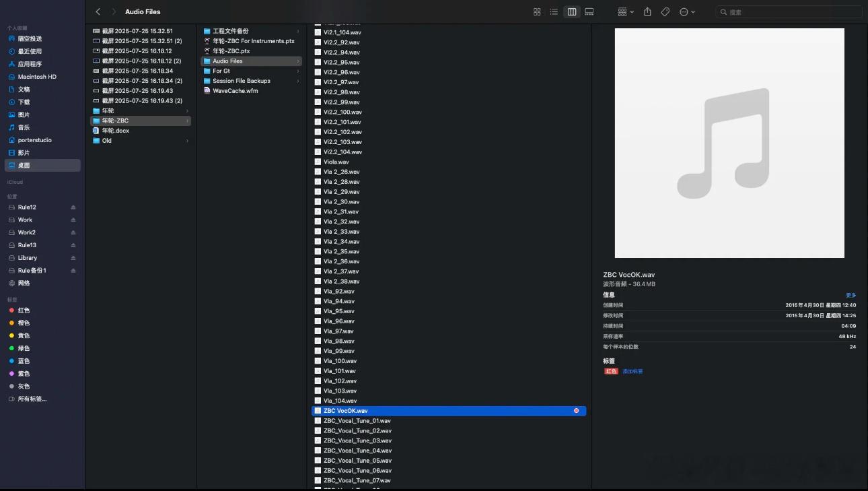This screenshot has width=868, height=491.
Task: Switch to list view
Action: [554, 11]
